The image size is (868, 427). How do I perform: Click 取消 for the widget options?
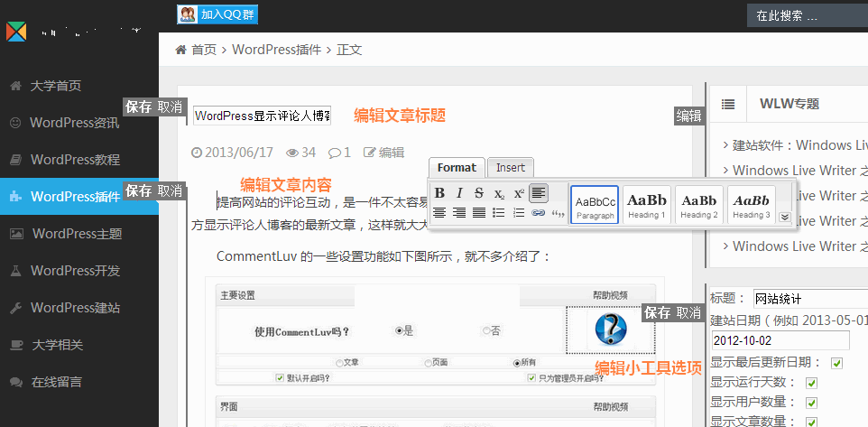[689, 312]
